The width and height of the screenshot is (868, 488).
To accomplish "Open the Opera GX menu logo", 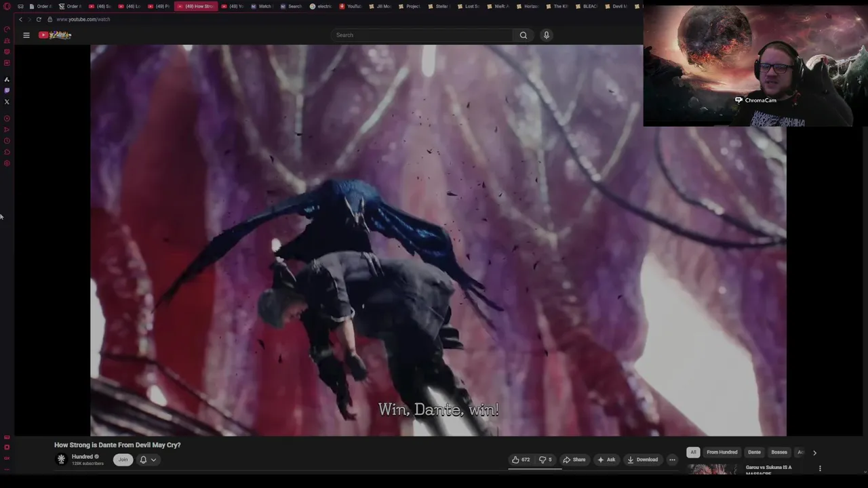I will pyautogui.click(x=7, y=7).
